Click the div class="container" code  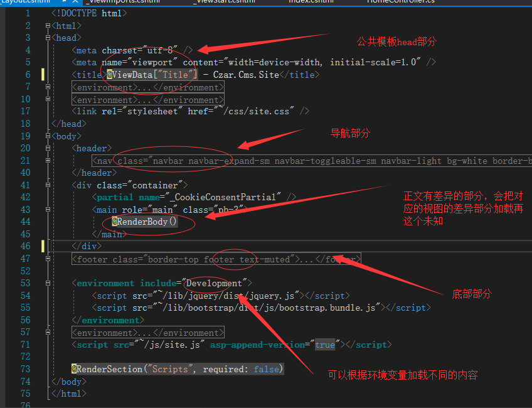coord(130,185)
